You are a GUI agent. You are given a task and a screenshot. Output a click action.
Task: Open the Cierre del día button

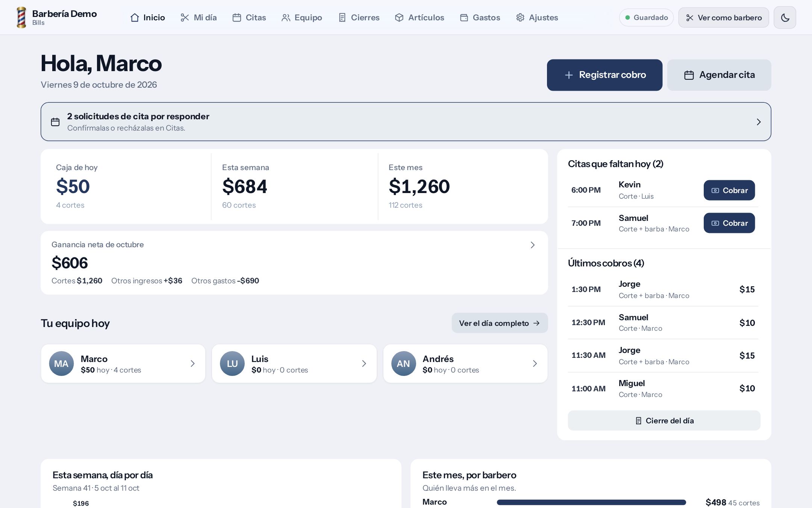[664, 421]
